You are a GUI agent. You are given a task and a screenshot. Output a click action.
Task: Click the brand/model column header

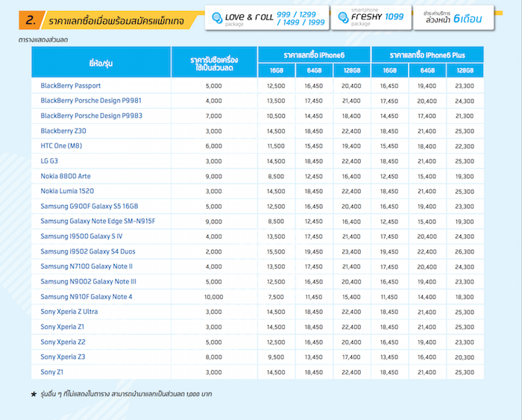click(101, 63)
